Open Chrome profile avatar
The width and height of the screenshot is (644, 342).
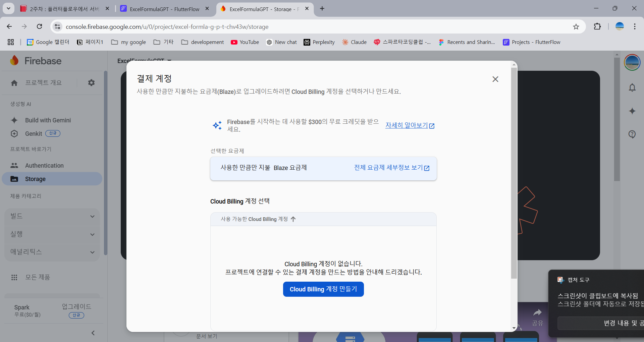click(620, 26)
